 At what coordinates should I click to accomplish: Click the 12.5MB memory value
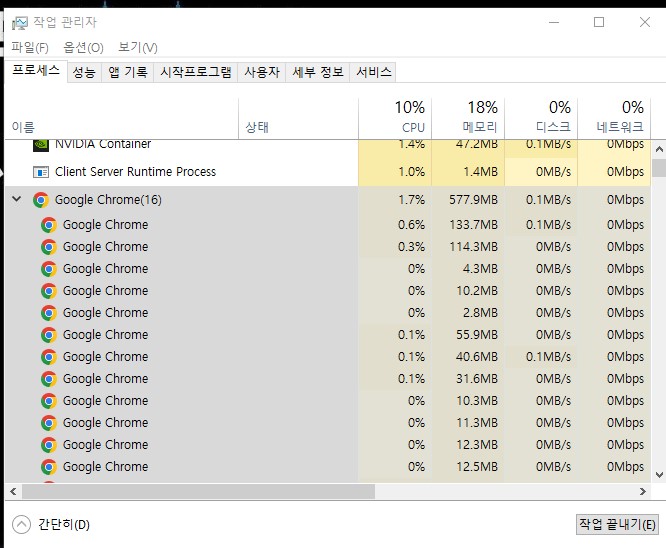[x=477, y=467]
